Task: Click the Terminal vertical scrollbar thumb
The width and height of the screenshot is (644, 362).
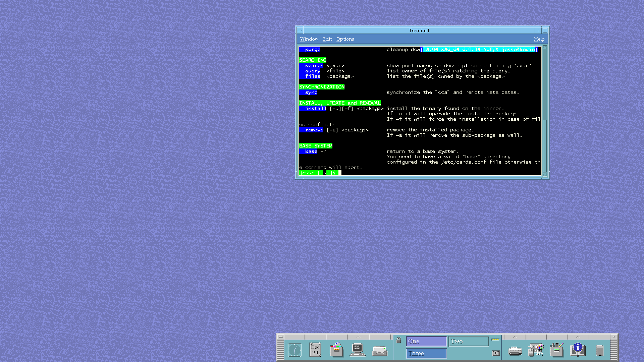Action: 545,145
